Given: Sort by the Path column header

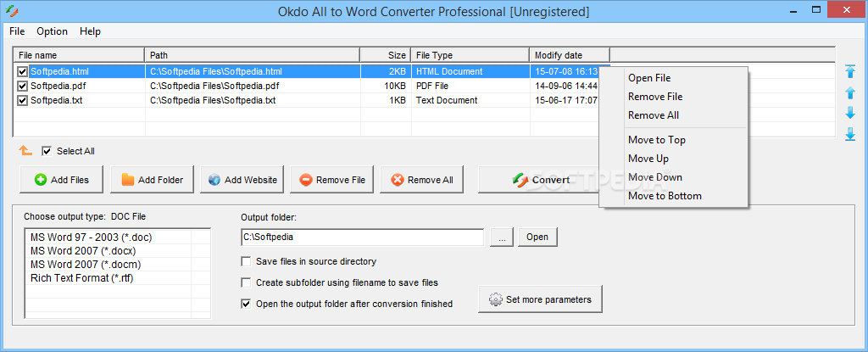Looking at the screenshot, I should coord(253,55).
